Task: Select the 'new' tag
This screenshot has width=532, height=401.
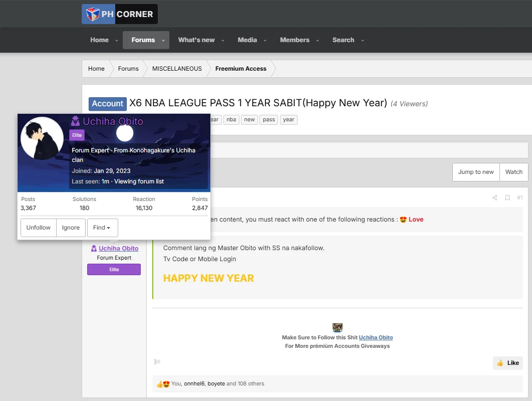Action: 249,119
